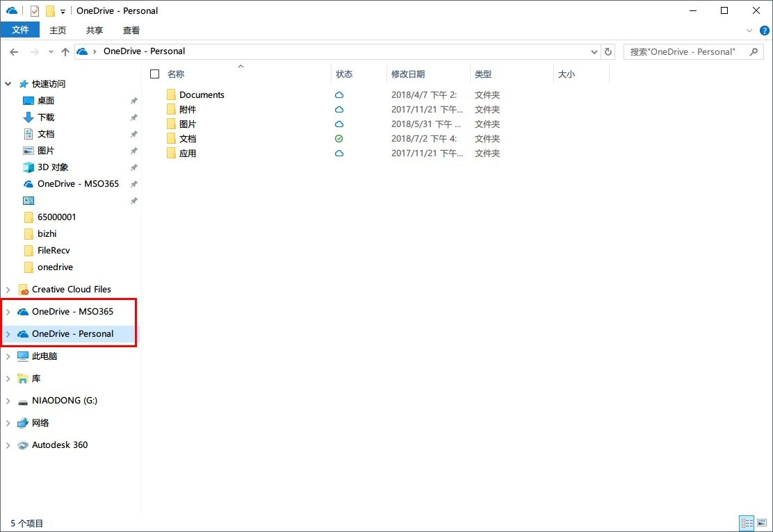Open 桌面 in quick access
The width and height of the screenshot is (773, 532).
(x=46, y=101)
